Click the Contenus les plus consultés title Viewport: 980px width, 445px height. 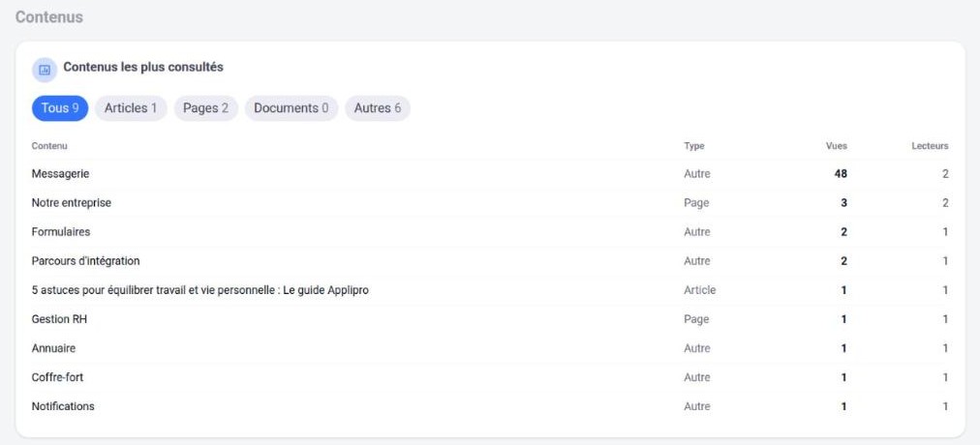click(143, 67)
